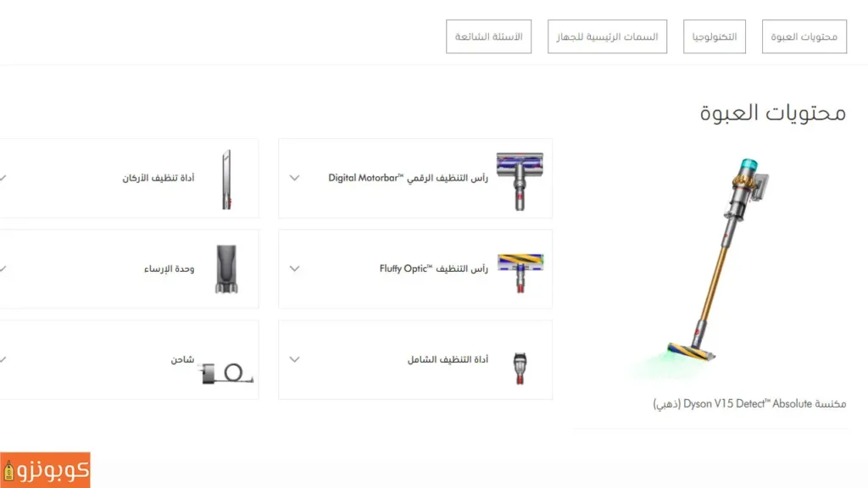Open the التكنولوجيا tab
Viewport: 868px width, 488px height.
714,36
